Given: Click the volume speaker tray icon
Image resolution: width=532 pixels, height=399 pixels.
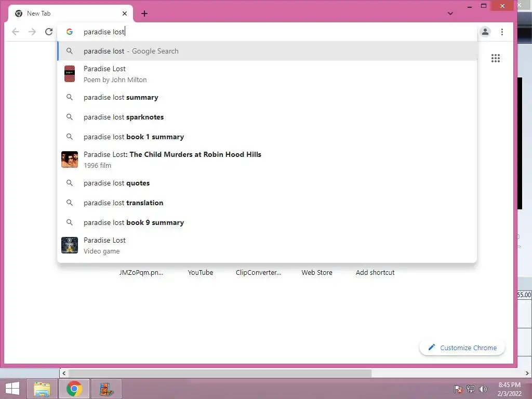Looking at the screenshot, I should coord(483,389).
